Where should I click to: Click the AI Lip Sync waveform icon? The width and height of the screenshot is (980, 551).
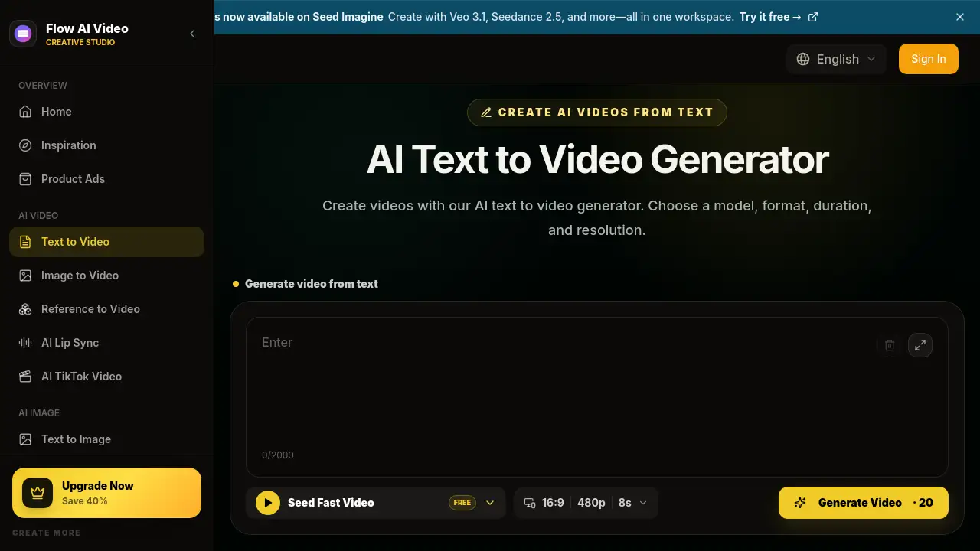pos(25,343)
